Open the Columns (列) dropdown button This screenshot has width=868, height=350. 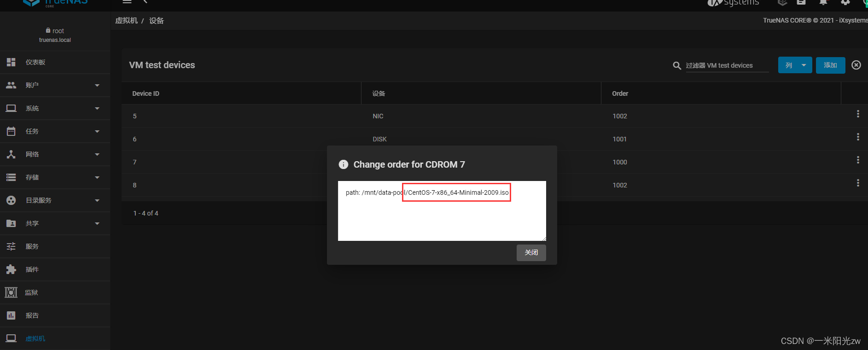(x=795, y=65)
